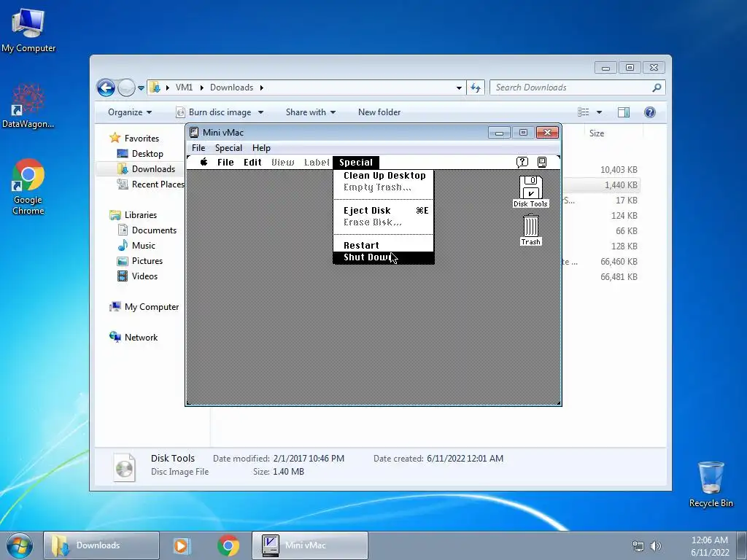
Task: Go back in Explorer with Back arrow
Action: click(x=106, y=87)
